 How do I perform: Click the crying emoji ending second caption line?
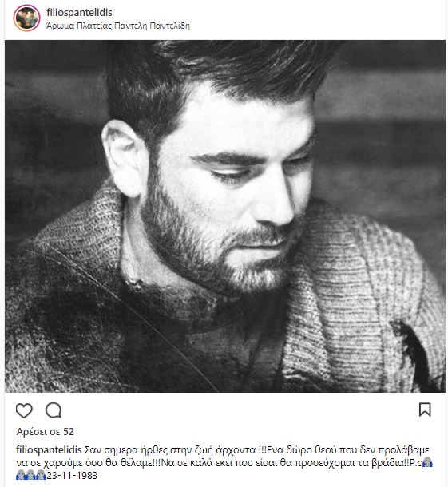[x=428, y=462]
